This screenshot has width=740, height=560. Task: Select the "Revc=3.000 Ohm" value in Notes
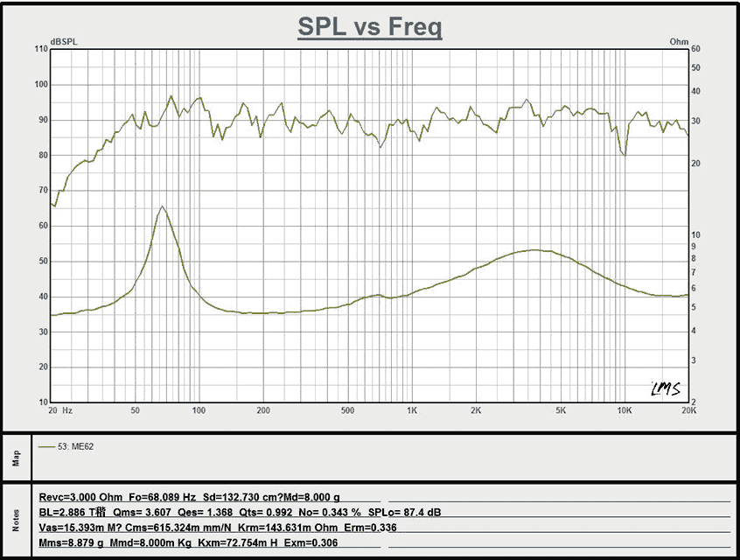(x=80, y=497)
